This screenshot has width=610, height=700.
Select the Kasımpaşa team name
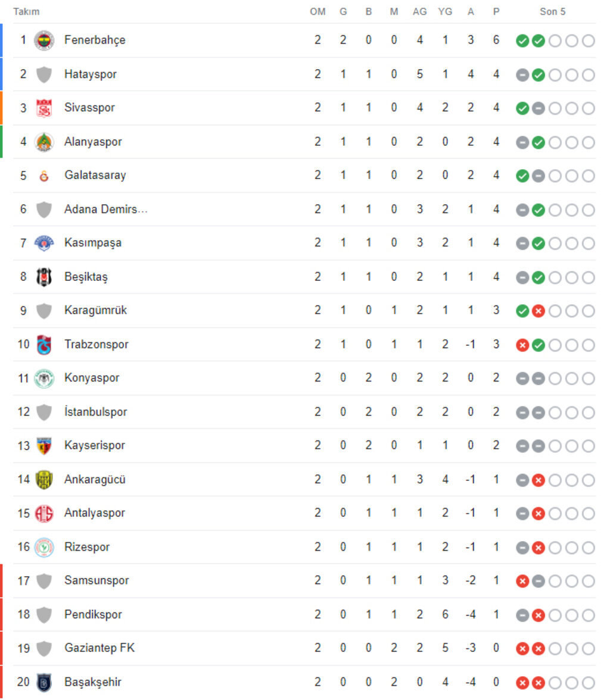pos(93,243)
